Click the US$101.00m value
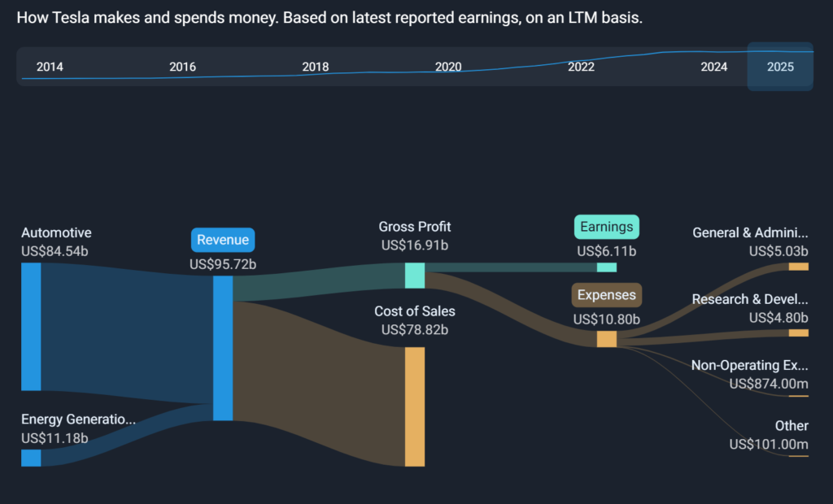 point(769,444)
